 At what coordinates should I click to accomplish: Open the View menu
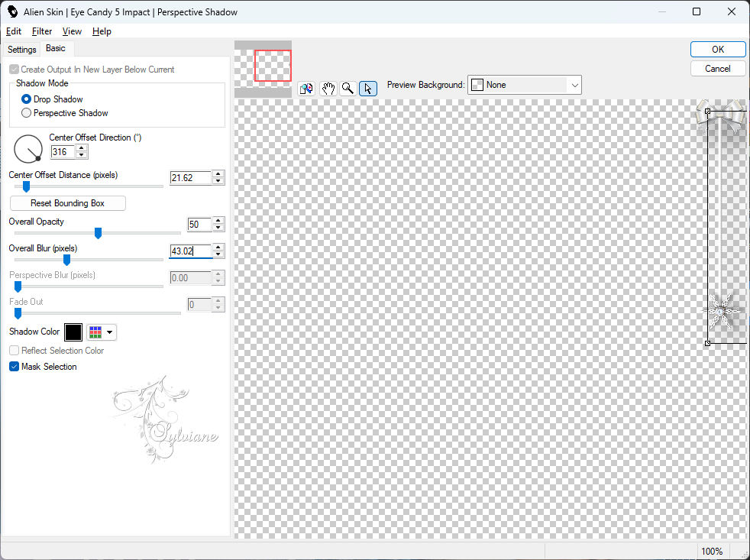point(72,31)
